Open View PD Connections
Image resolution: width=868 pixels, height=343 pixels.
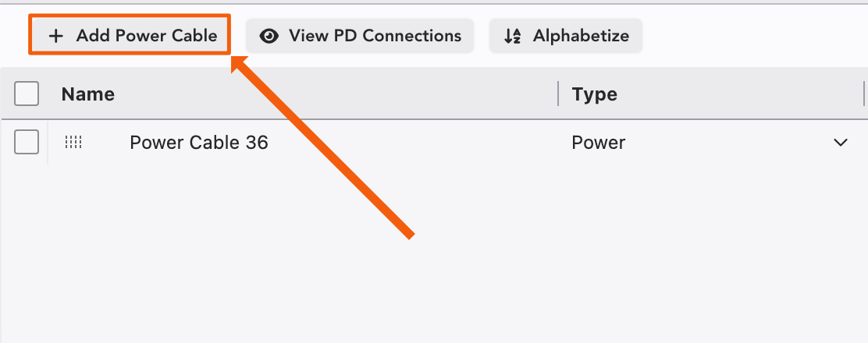click(360, 36)
